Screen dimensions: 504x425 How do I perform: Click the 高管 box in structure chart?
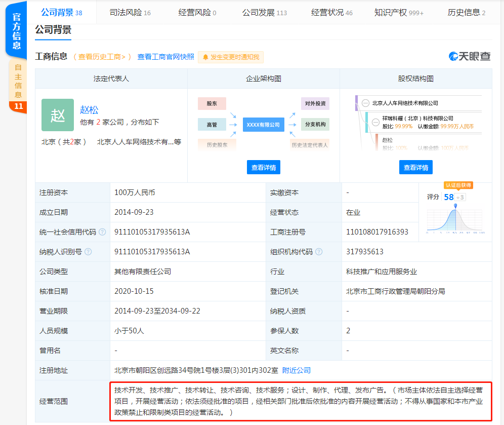[x=212, y=125]
